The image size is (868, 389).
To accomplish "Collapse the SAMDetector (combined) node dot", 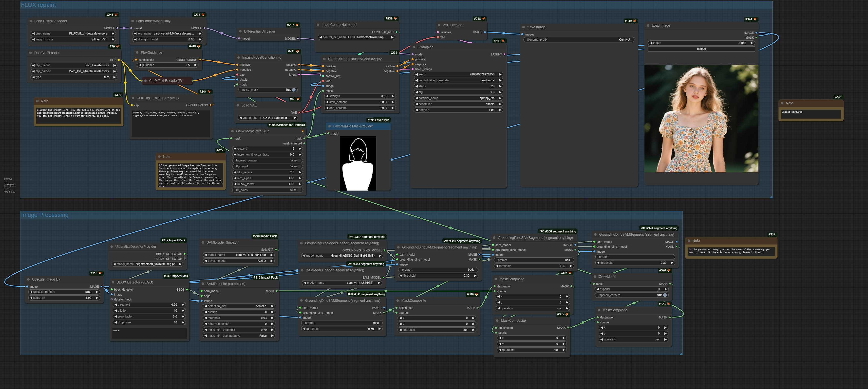I will click(x=203, y=284).
